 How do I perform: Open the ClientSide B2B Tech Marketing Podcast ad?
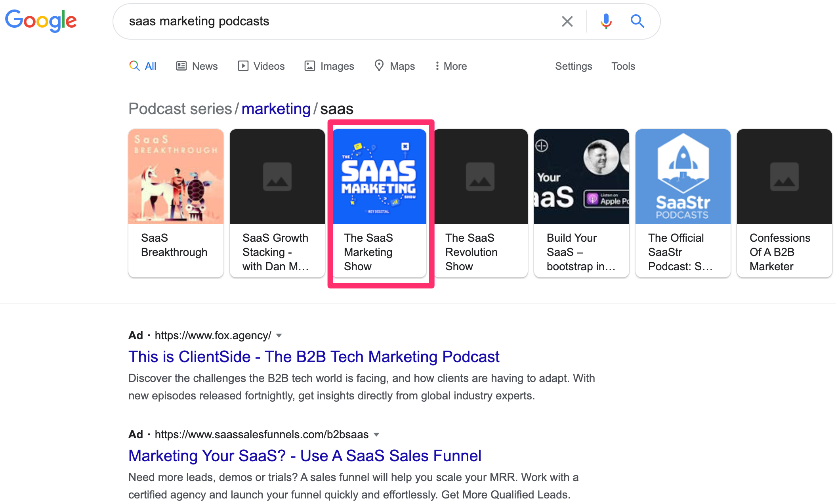(x=314, y=357)
